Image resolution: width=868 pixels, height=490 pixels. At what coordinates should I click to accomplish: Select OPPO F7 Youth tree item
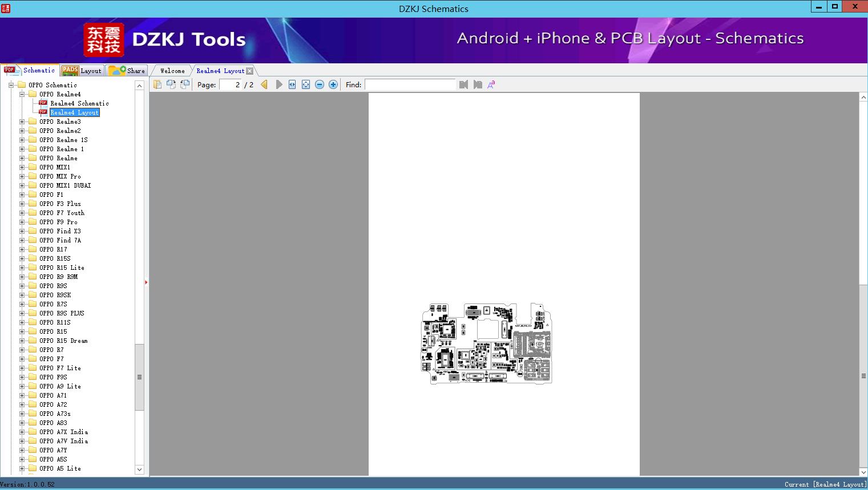coord(62,213)
